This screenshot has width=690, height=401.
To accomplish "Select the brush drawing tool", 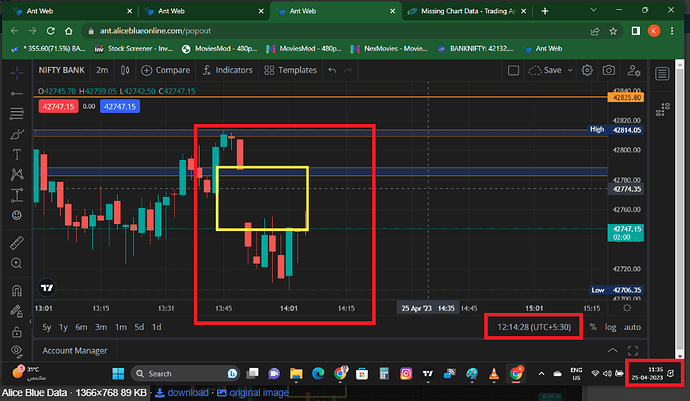I will [17, 134].
